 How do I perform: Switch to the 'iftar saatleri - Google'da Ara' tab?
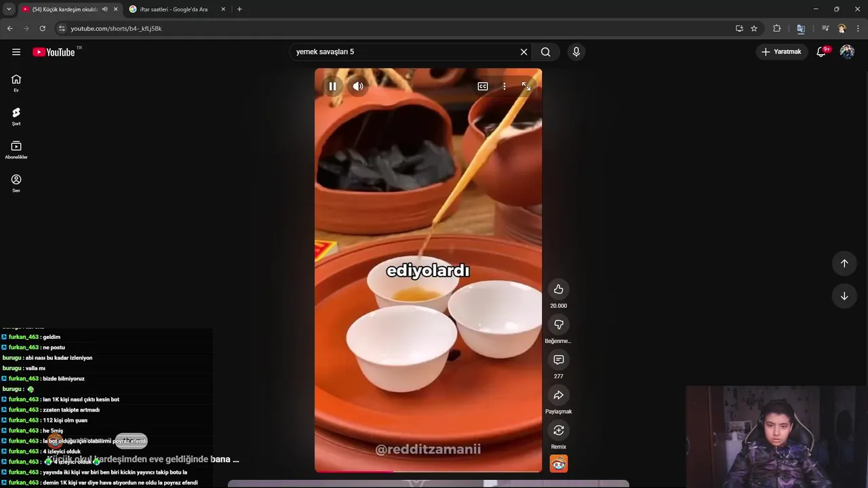coord(174,9)
